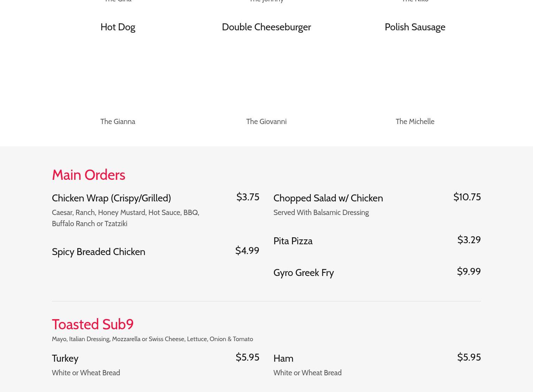This screenshot has width=533, height=392.
Task: Click Chopped Salad w/ Chicken item
Action: coord(328,198)
